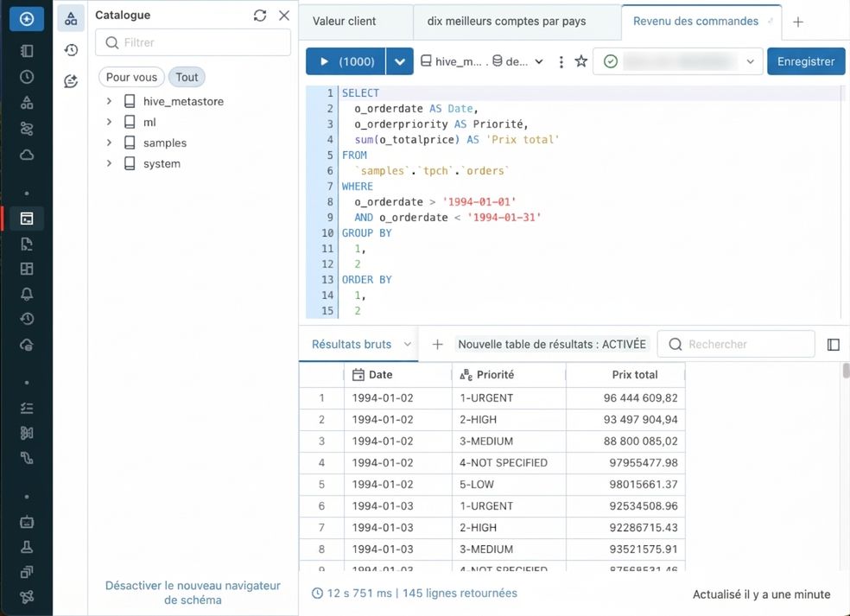Screen dimensions: 850x616
Task: Toggle the results side panel icon
Action: pos(834,345)
